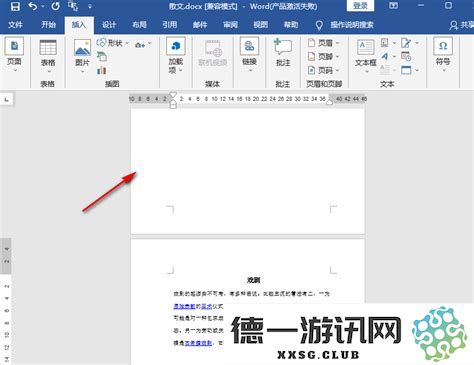Click the first blue hyperlink in second text line
The image size is (474, 365).
[185, 306]
